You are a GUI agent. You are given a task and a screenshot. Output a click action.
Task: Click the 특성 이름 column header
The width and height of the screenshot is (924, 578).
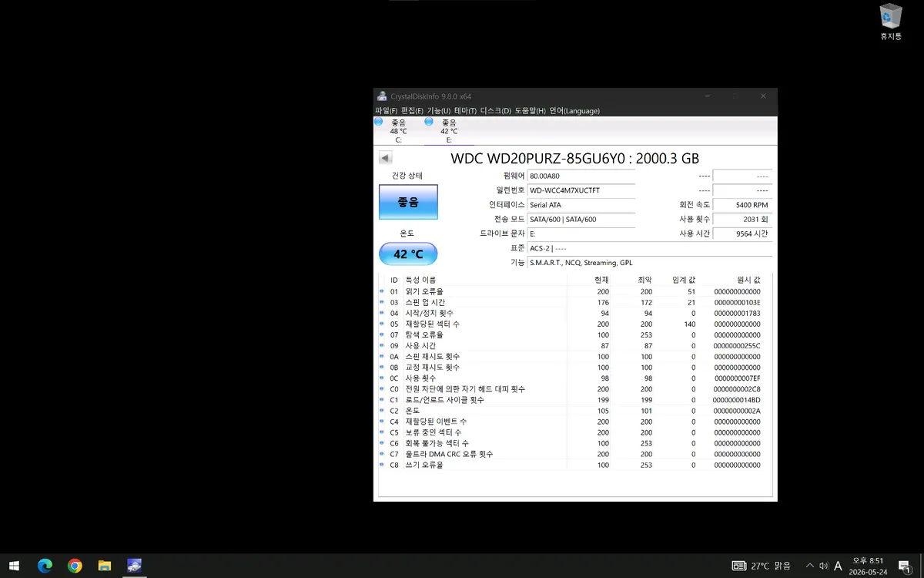tap(420, 280)
